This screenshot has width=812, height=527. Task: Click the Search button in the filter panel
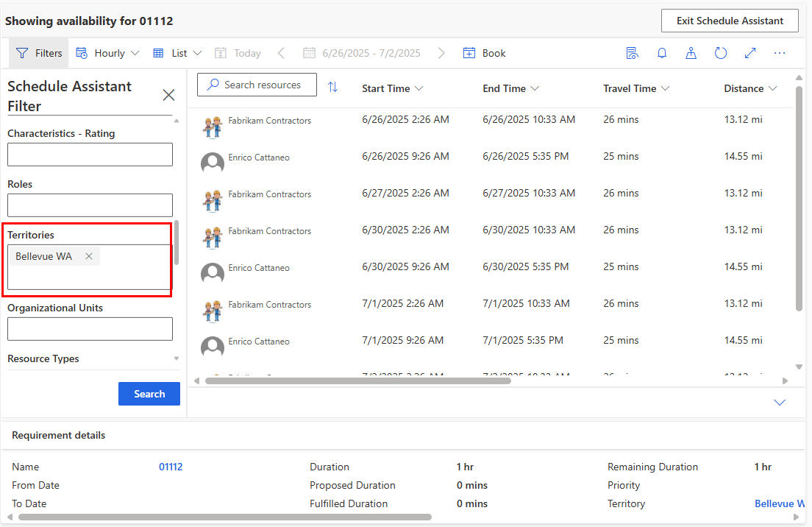pos(149,394)
